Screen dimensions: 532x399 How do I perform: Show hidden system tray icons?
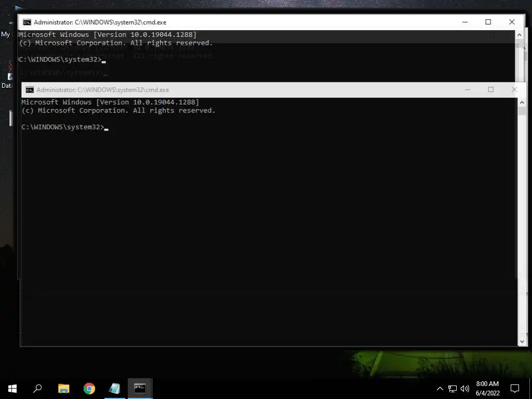440,389
